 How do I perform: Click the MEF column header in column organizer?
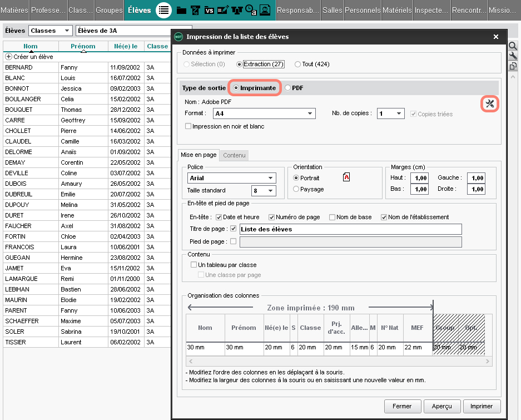(x=418, y=328)
